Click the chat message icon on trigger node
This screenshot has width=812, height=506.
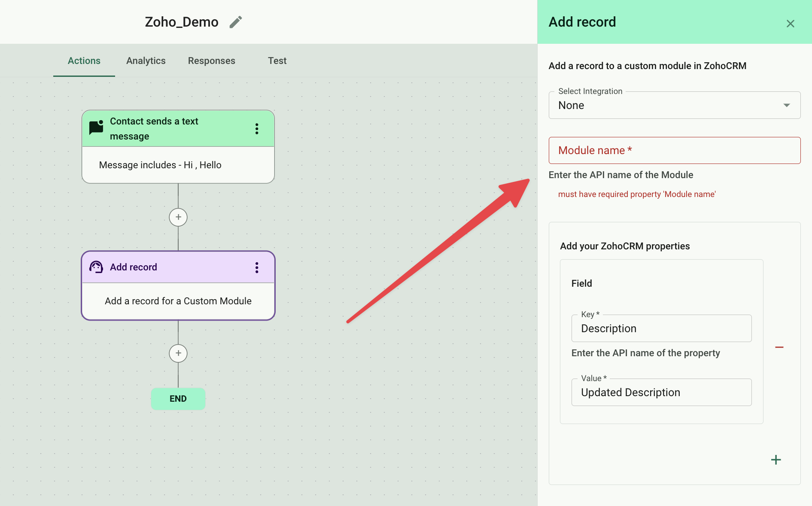(x=96, y=127)
